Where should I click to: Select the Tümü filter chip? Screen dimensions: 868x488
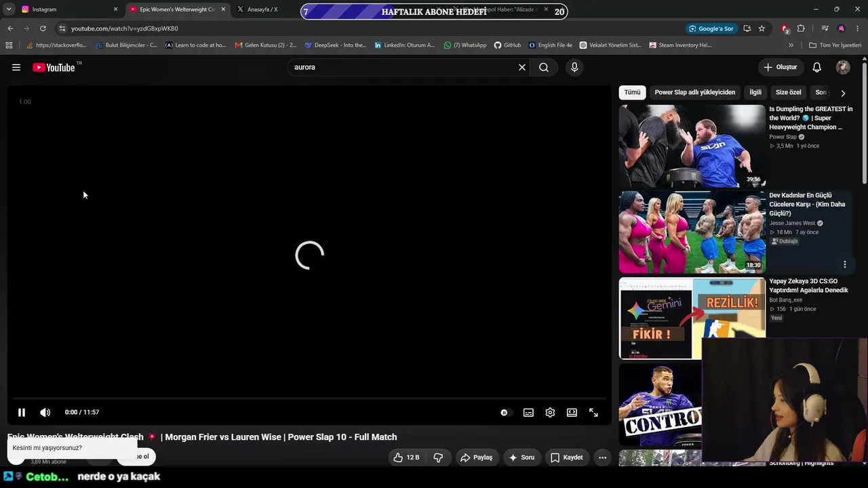[x=632, y=92]
